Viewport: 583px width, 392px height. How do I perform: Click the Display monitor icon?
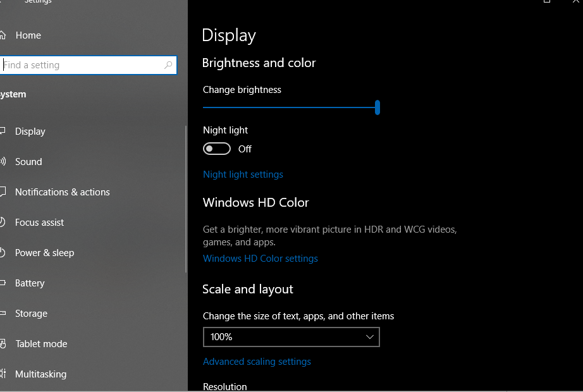(3, 131)
